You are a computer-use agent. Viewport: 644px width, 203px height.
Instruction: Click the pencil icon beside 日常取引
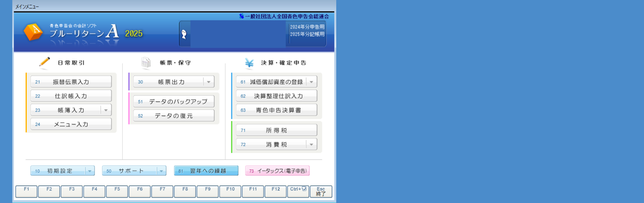click(x=44, y=62)
